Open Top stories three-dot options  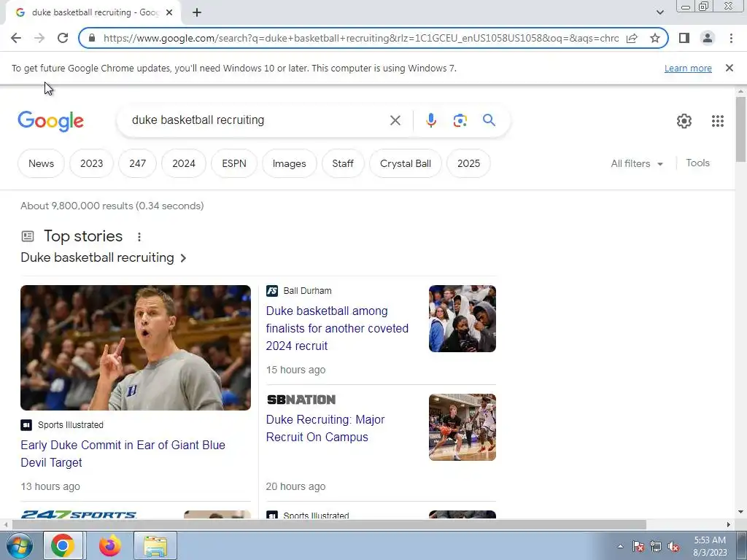pos(139,237)
